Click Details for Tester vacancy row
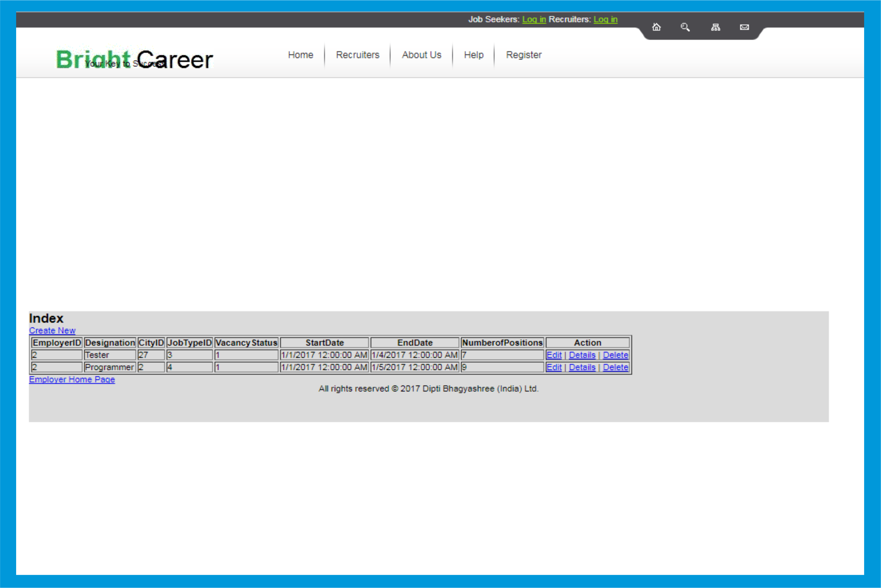Viewport: 881px width, 588px height. (x=582, y=354)
